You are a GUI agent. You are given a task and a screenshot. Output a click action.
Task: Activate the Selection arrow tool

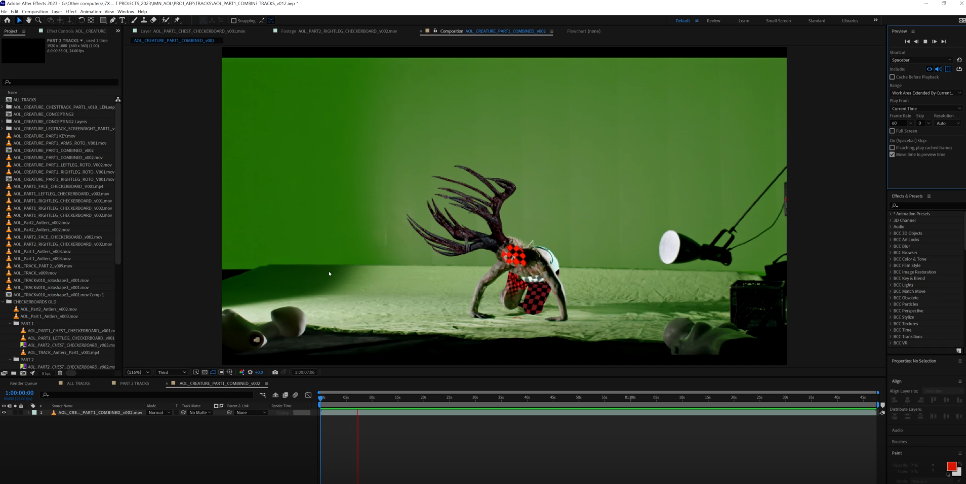click(x=19, y=20)
